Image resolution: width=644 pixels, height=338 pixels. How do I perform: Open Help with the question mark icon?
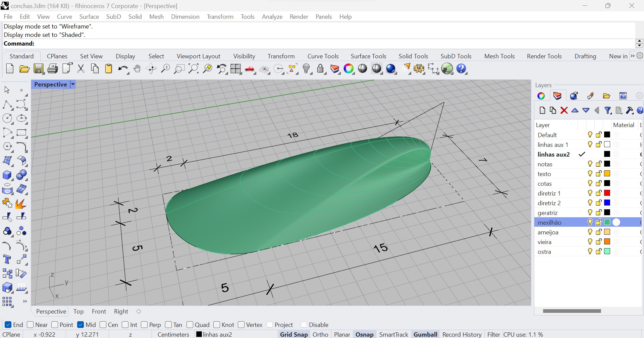coord(462,69)
